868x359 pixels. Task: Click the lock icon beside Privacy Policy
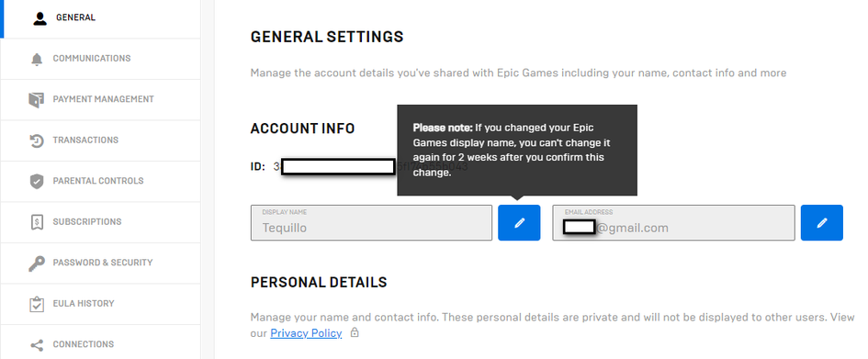(x=355, y=332)
